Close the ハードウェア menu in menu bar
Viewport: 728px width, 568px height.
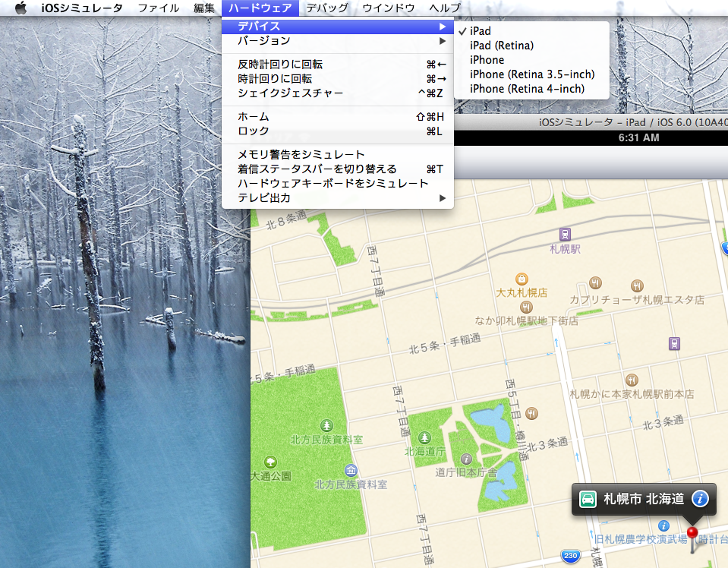(x=260, y=8)
